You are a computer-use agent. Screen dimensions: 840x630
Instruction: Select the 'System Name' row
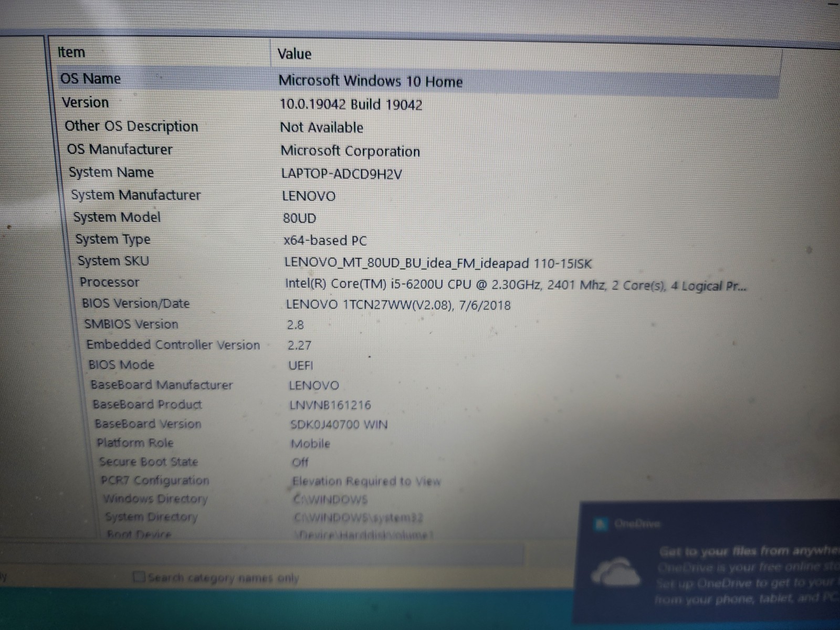click(111, 172)
